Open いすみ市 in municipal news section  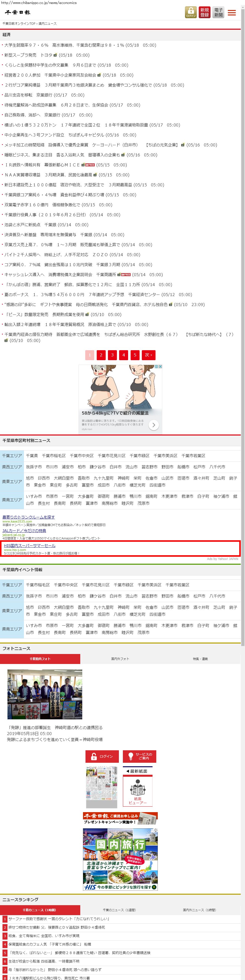tap(34, 496)
